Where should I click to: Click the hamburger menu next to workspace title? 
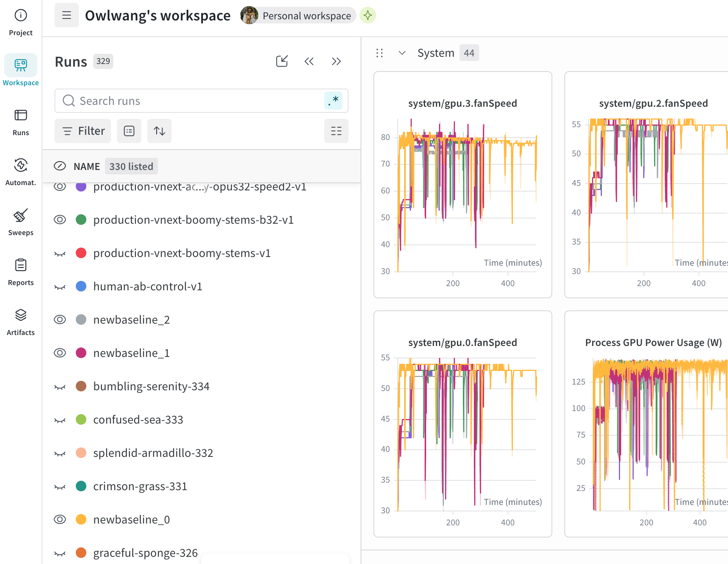[x=67, y=16]
